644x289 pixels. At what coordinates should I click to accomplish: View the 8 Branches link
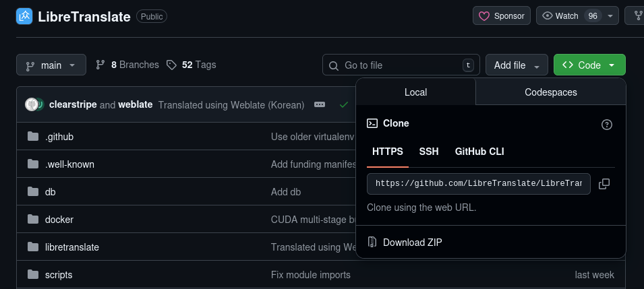[x=127, y=65]
